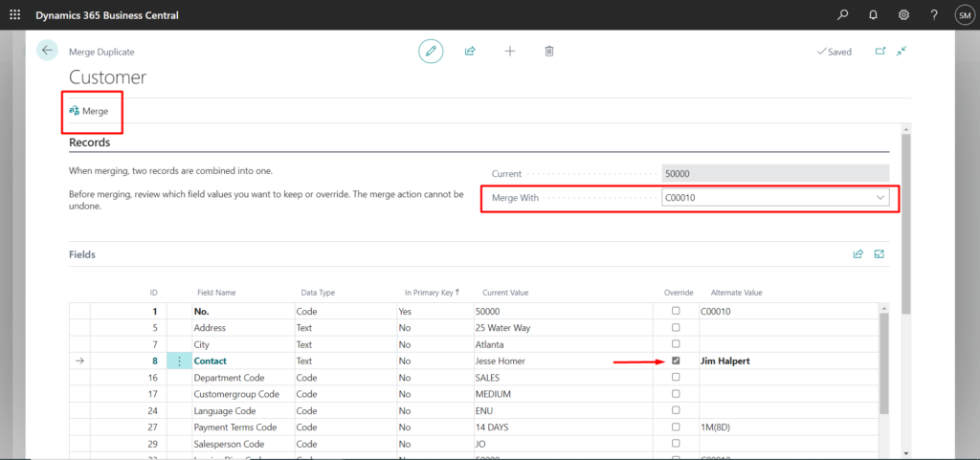Go back with the arrow button

[x=47, y=51]
